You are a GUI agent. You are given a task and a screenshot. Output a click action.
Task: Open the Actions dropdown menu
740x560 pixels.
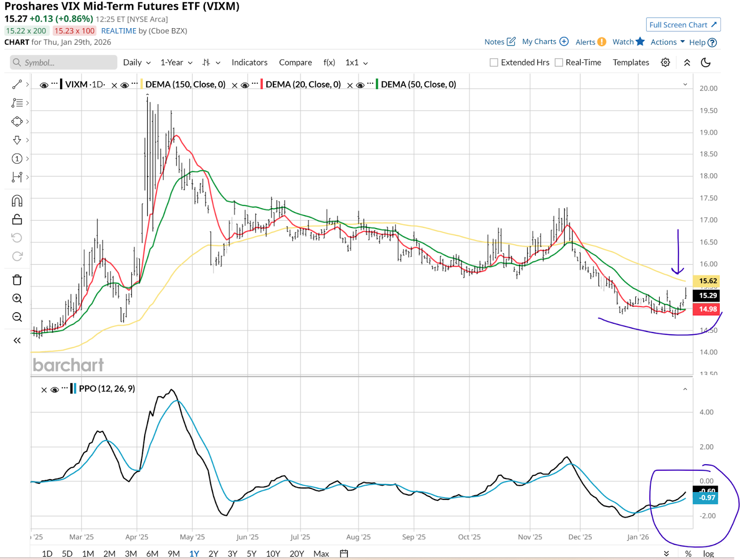[667, 42]
